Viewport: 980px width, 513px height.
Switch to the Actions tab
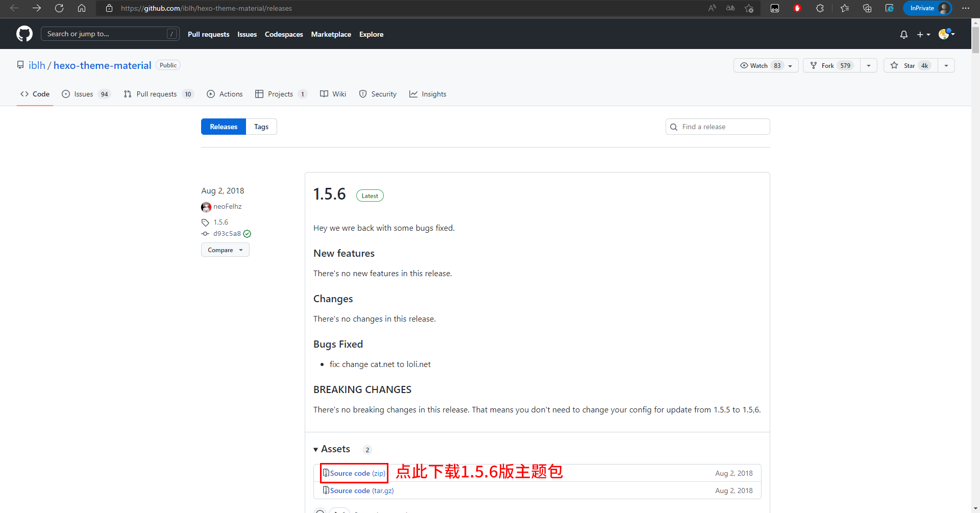(x=225, y=94)
